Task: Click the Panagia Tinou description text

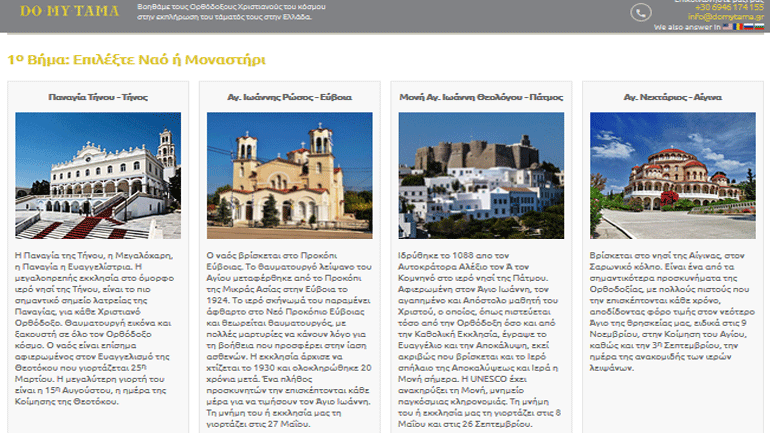Action: pyautogui.click(x=98, y=320)
